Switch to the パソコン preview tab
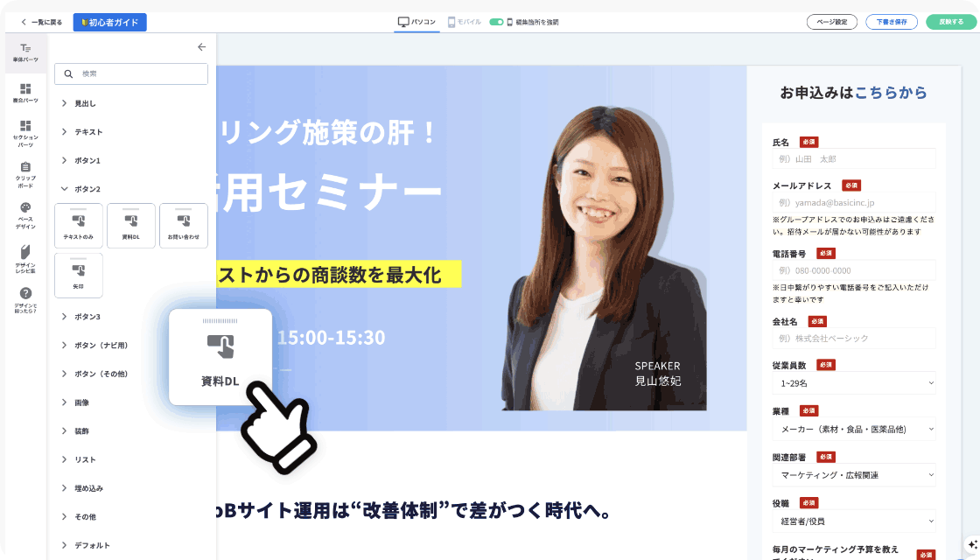This screenshot has width=980, height=560. (x=416, y=22)
